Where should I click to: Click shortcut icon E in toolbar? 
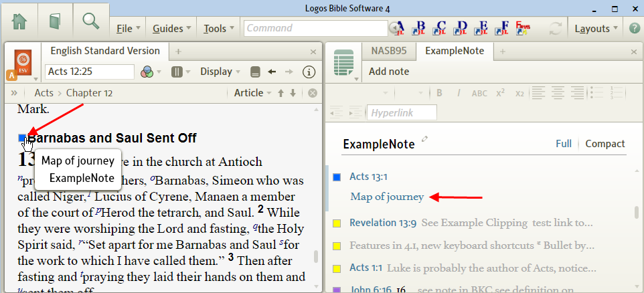click(x=482, y=28)
